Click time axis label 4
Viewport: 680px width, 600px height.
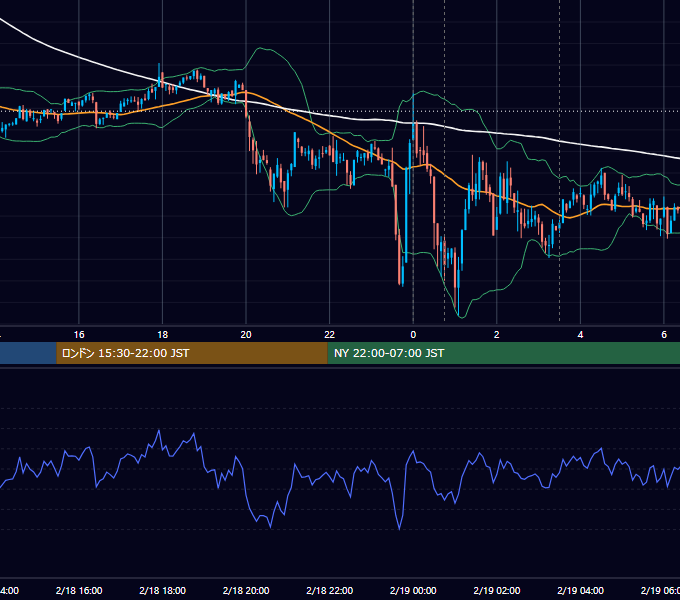580,335
